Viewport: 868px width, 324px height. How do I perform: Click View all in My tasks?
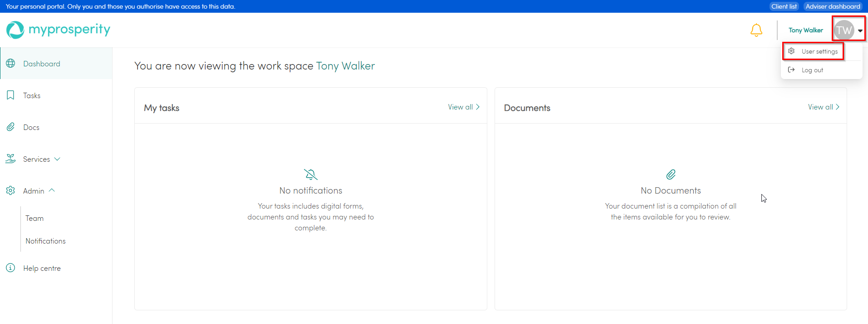coord(463,107)
